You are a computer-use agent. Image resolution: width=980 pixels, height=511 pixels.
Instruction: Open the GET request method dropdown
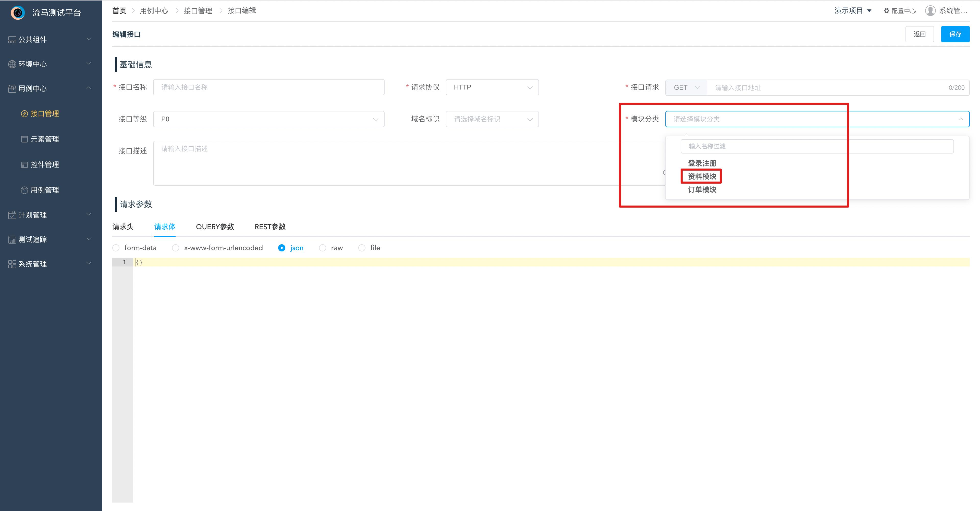click(x=686, y=87)
